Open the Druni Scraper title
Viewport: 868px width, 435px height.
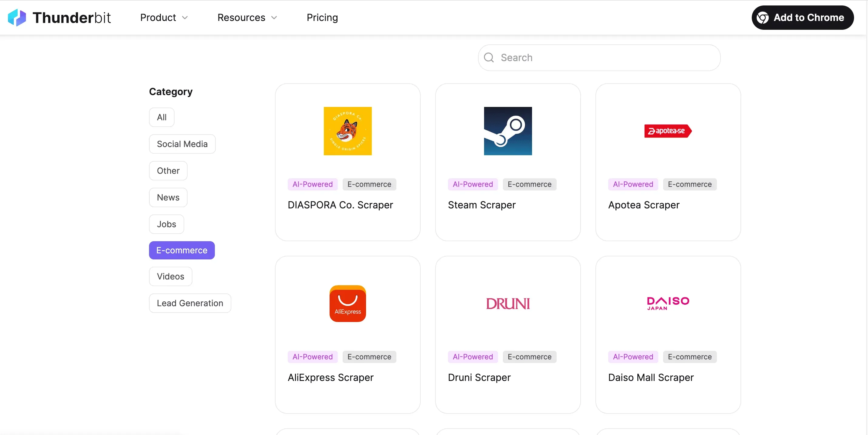pyautogui.click(x=479, y=377)
